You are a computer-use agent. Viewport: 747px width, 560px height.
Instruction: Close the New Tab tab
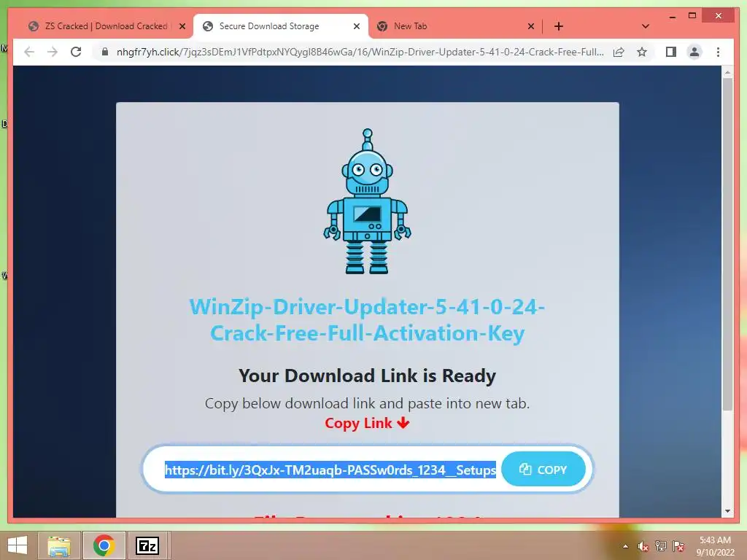531,26
